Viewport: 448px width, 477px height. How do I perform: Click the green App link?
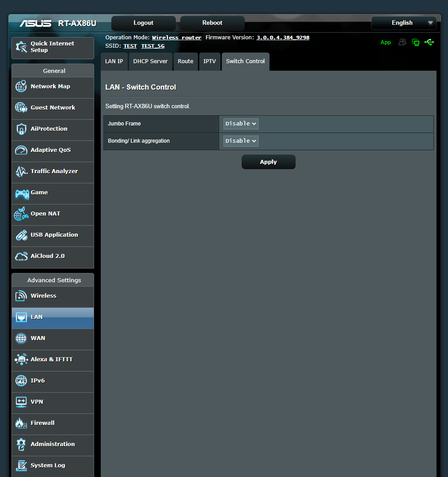pos(386,42)
